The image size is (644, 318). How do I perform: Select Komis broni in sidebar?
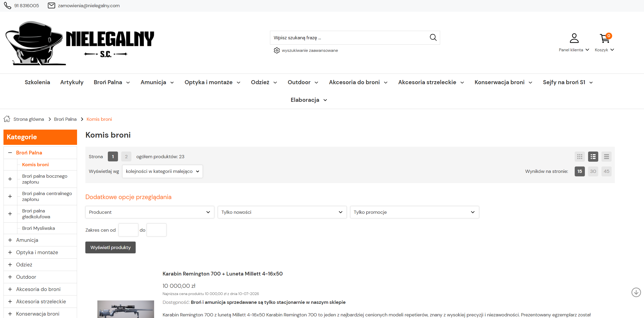click(x=35, y=165)
